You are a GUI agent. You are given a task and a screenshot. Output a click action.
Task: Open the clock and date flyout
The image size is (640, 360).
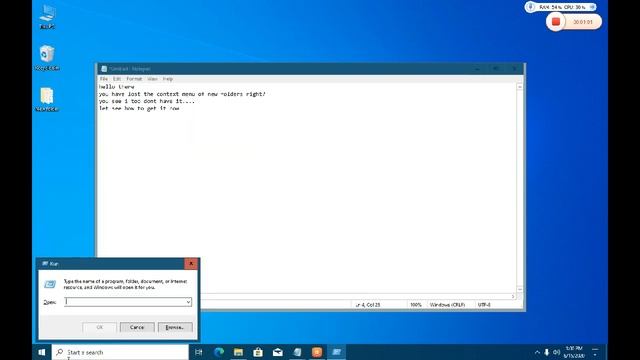coord(574,352)
